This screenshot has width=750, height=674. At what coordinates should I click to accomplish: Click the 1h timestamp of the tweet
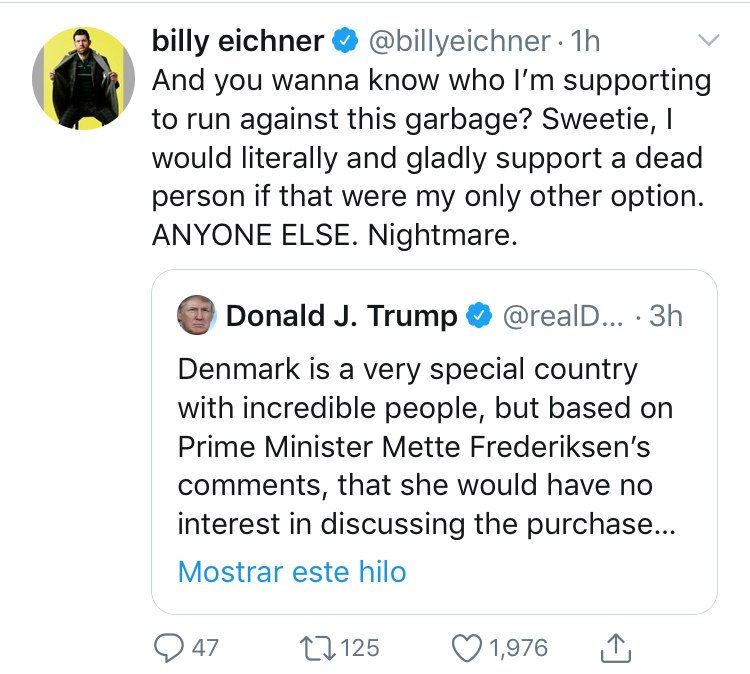585,41
